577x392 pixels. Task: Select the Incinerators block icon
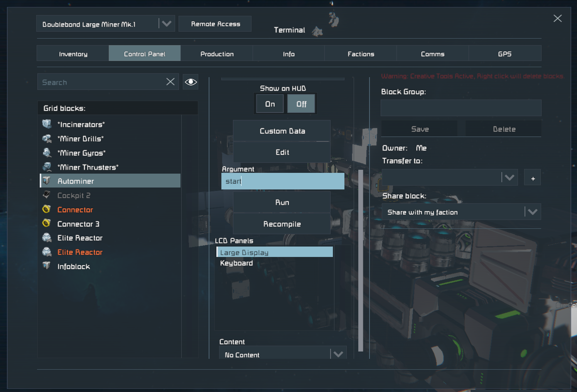[47, 124]
